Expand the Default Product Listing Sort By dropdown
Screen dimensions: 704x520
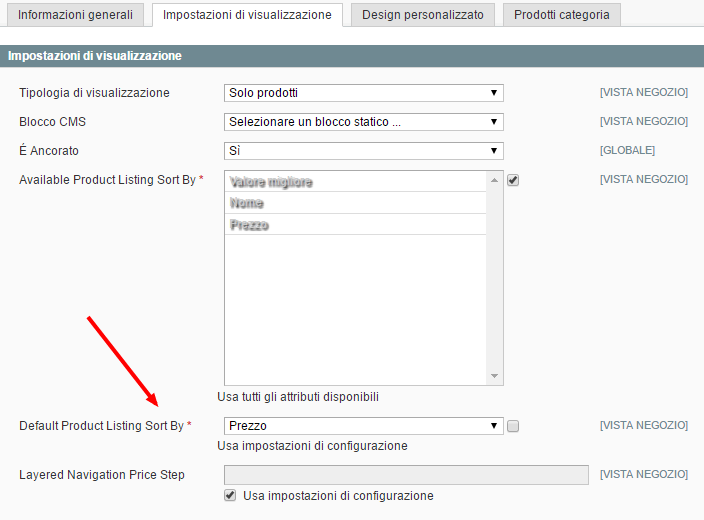point(363,426)
